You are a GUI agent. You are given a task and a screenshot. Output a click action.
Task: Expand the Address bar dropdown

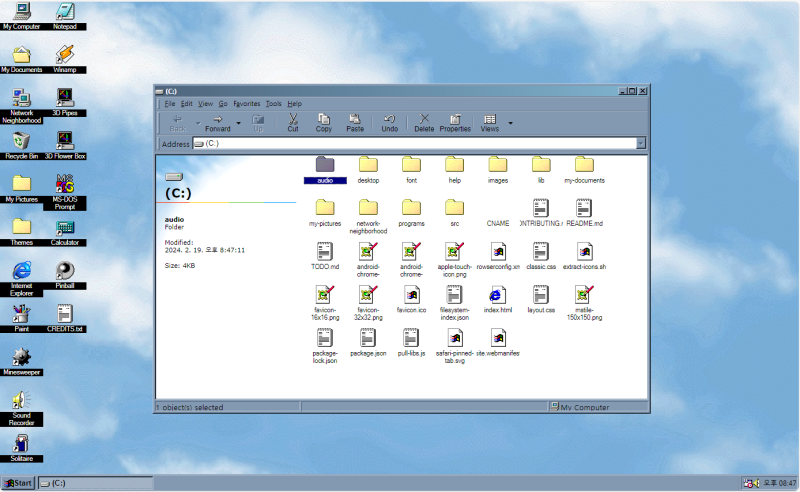(x=641, y=143)
